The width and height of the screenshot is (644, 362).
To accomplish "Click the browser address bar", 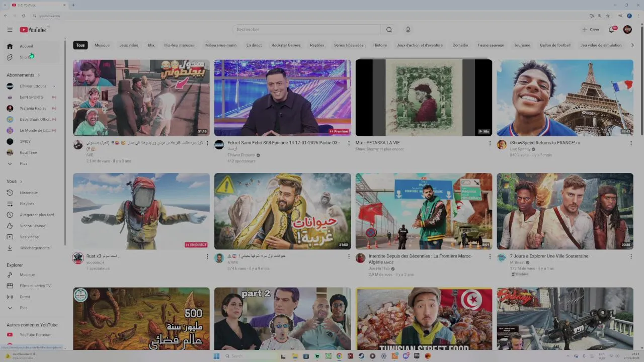I will pyautogui.click(x=312, y=16).
